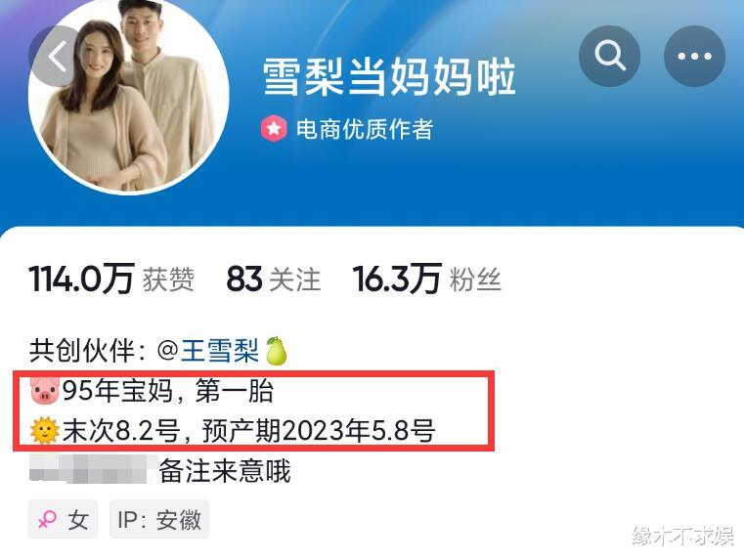The image size is (744, 560).
Task: Tap the 备注来意哦 bio text
Action: [225, 471]
